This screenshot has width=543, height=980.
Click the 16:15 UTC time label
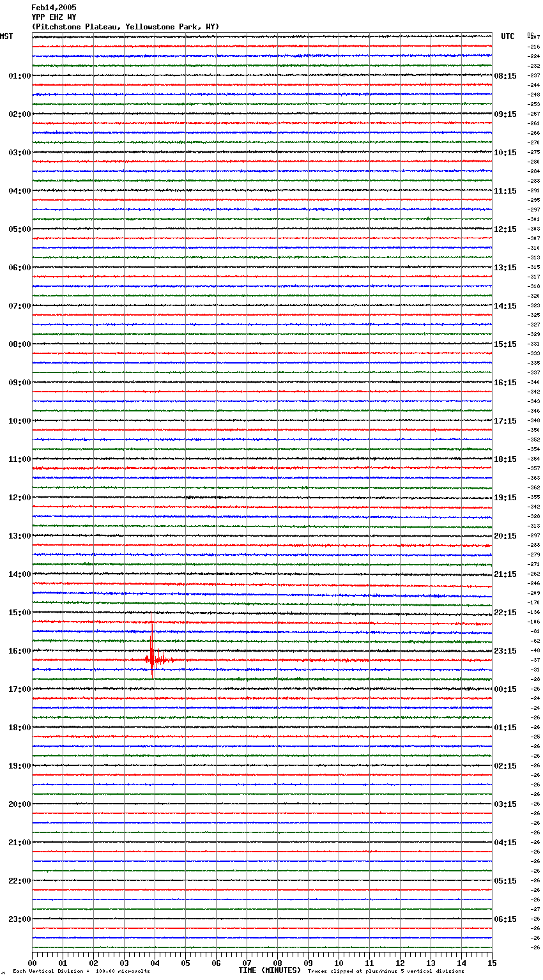(505, 383)
